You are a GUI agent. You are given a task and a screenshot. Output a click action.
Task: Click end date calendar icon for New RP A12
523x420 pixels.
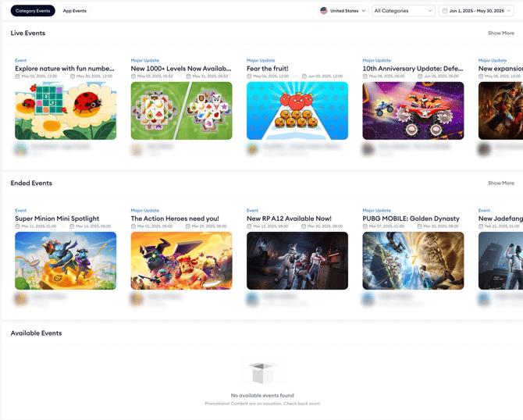click(x=304, y=226)
